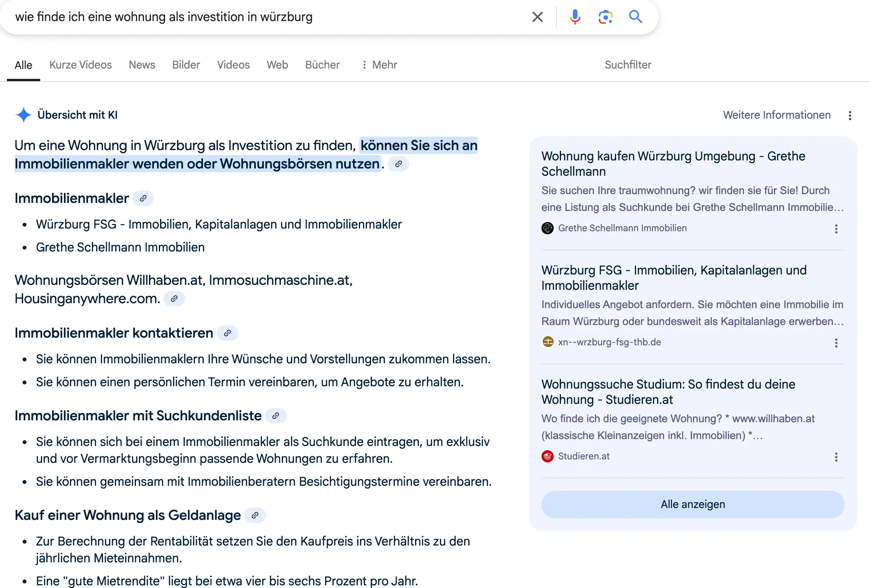Switch to News tab
Viewport: 870px width, 588px height.
click(142, 65)
